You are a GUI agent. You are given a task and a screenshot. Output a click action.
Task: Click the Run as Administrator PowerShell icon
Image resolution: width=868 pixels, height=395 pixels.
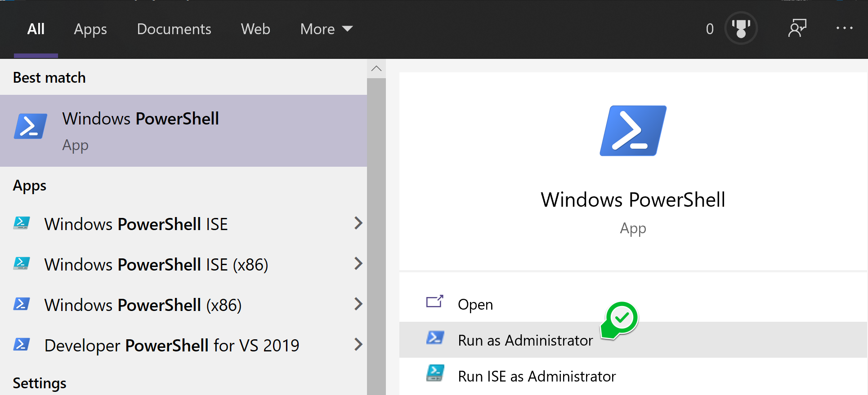pos(435,337)
